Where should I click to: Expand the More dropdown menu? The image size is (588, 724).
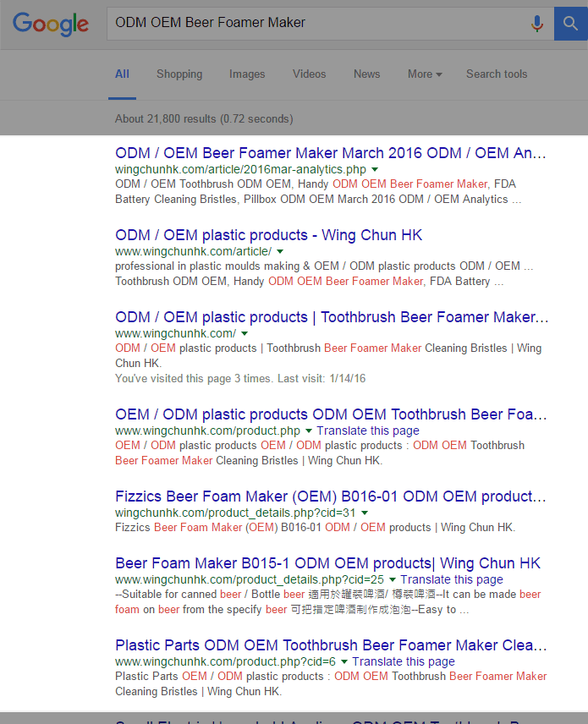(x=425, y=74)
